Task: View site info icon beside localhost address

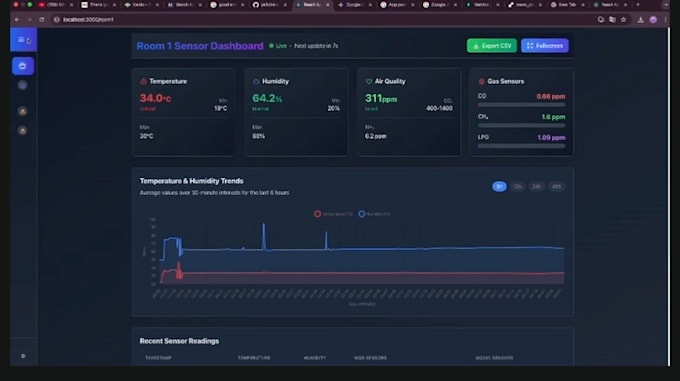Action: pos(56,20)
